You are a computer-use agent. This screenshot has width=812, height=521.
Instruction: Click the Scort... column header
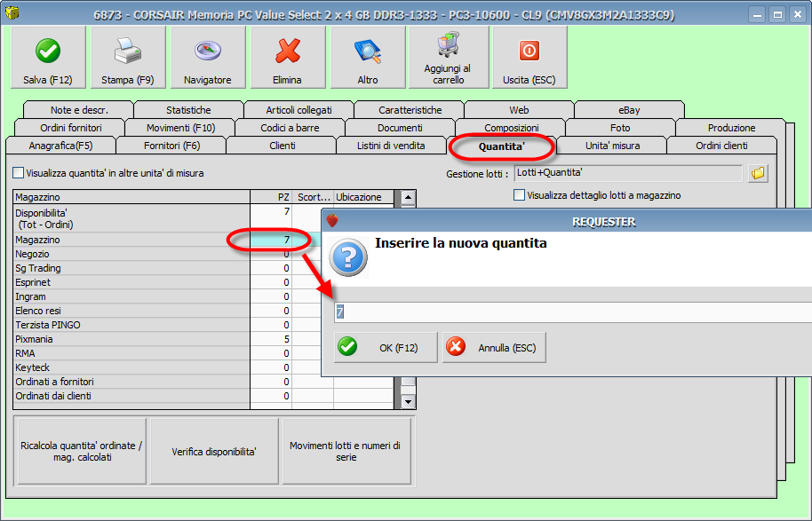(313, 197)
